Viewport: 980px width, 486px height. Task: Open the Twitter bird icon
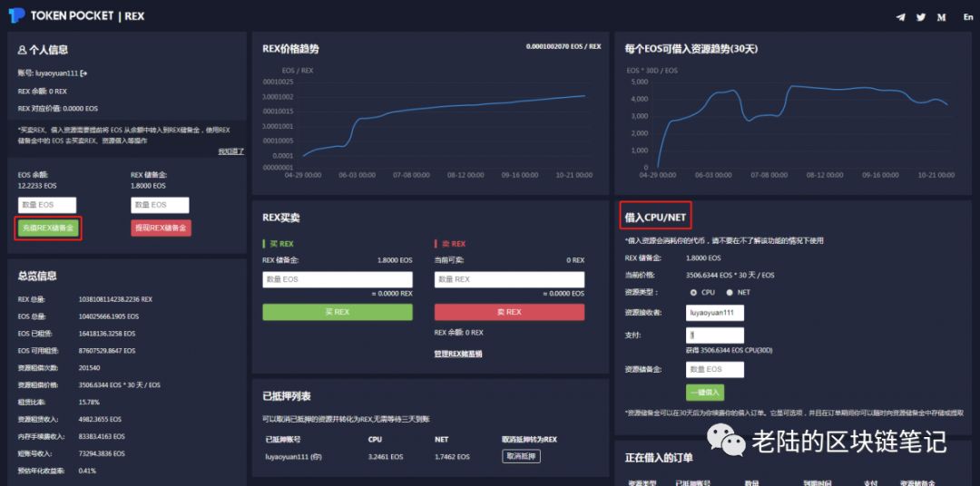921,17
